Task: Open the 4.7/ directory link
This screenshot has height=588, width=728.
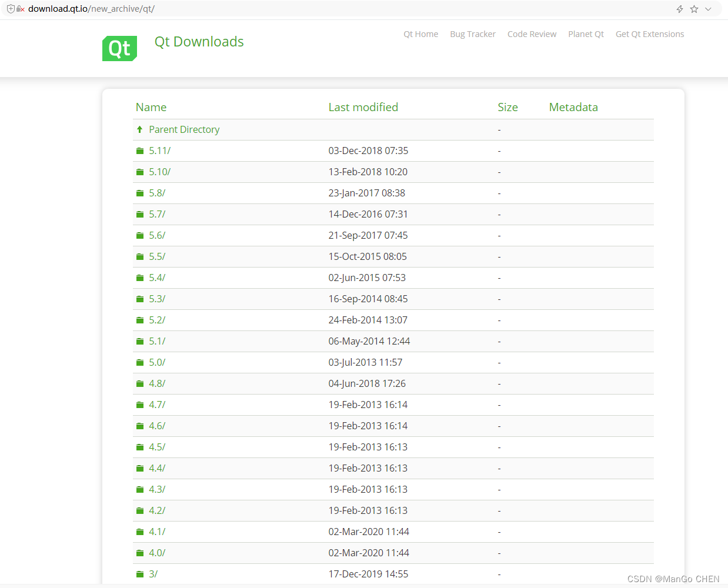Action: (157, 405)
